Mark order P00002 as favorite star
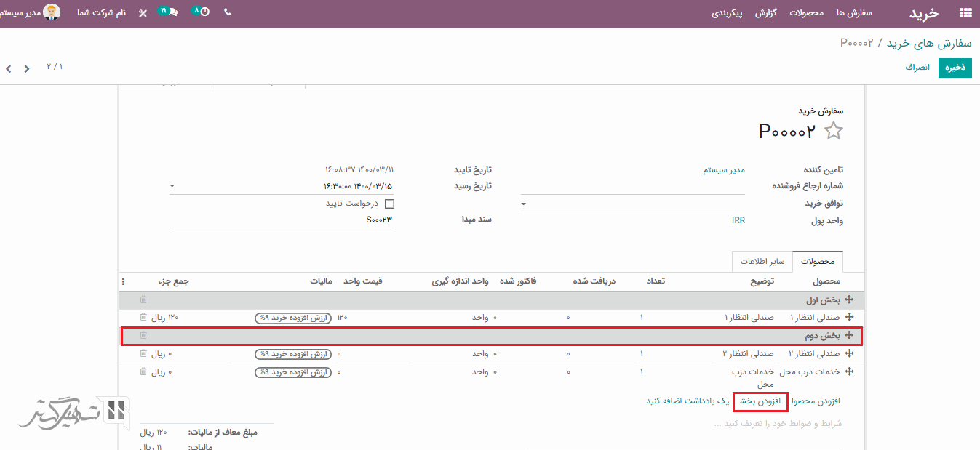Viewport: 980px width, 450px height. point(833,131)
